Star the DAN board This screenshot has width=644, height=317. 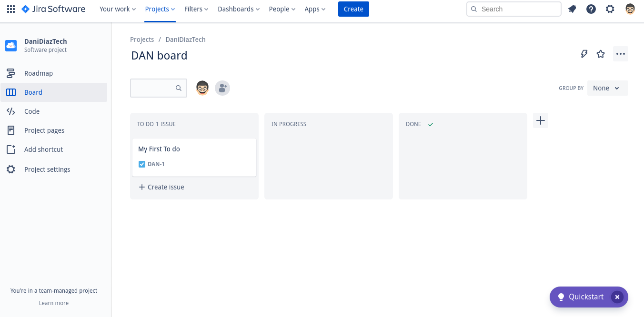(x=600, y=53)
